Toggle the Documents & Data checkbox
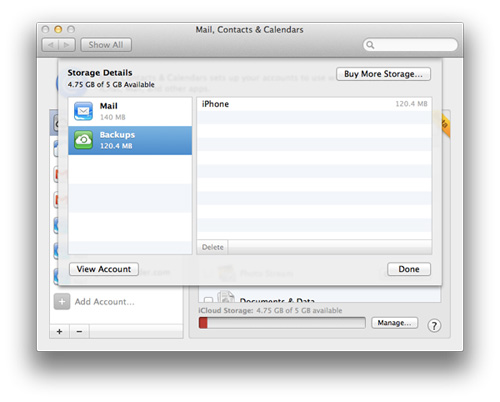500x402 pixels. [x=208, y=300]
